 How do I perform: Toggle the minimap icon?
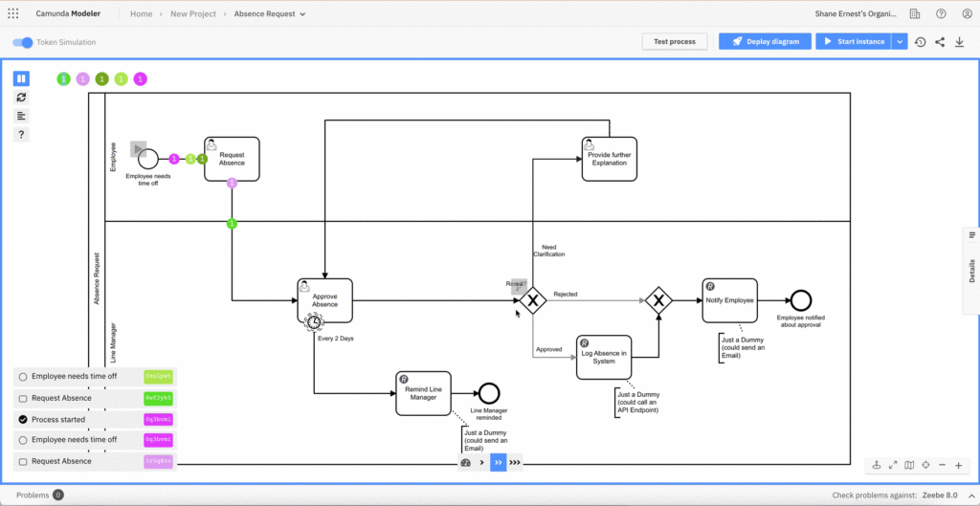point(909,465)
